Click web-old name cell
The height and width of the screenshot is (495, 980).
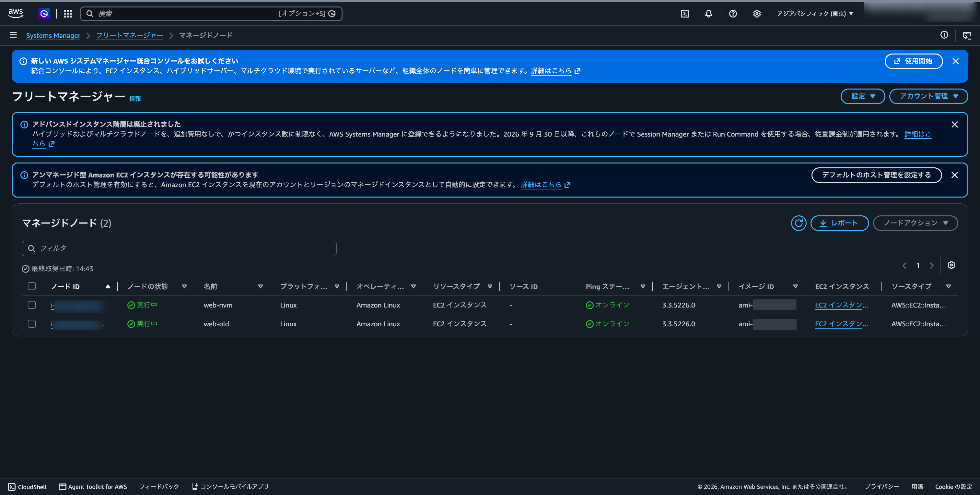tap(216, 324)
